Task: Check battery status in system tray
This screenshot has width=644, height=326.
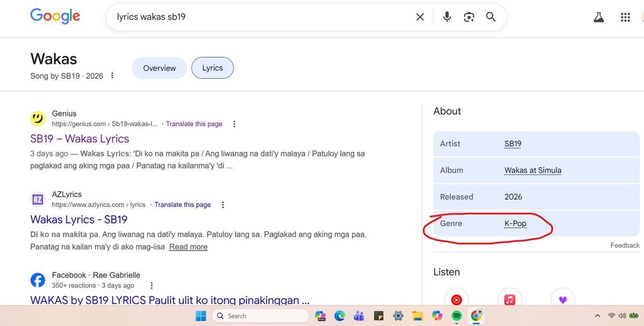Action: point(633,316)
